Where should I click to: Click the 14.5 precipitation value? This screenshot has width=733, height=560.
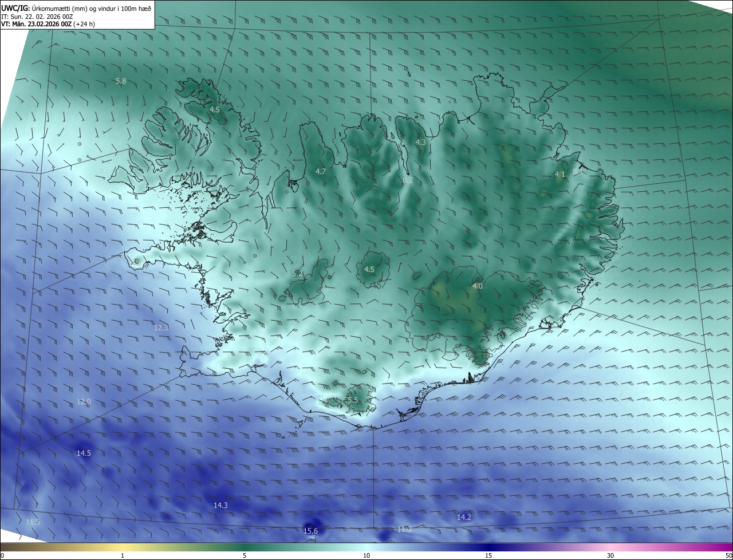84,453
